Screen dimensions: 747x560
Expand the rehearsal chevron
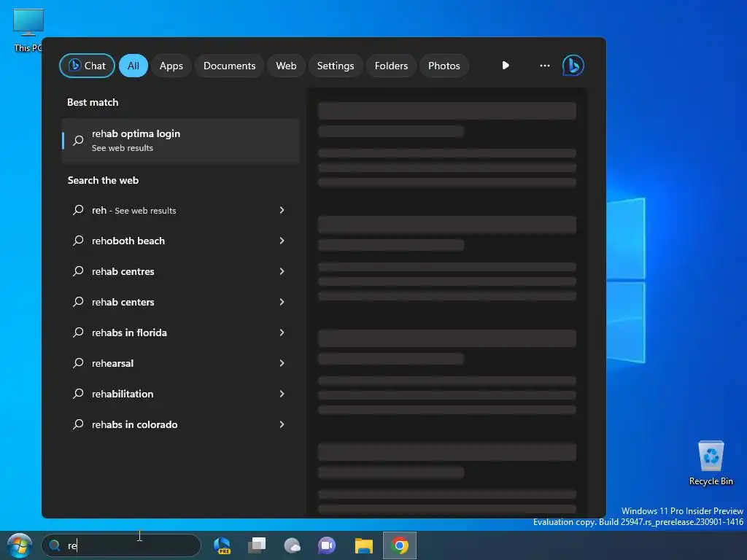coord(282,363)
